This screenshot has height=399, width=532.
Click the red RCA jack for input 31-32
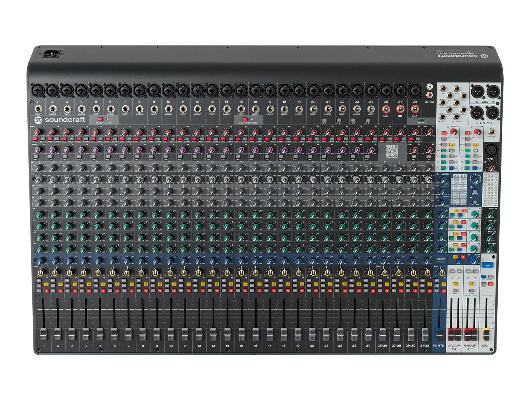point(430,95)
